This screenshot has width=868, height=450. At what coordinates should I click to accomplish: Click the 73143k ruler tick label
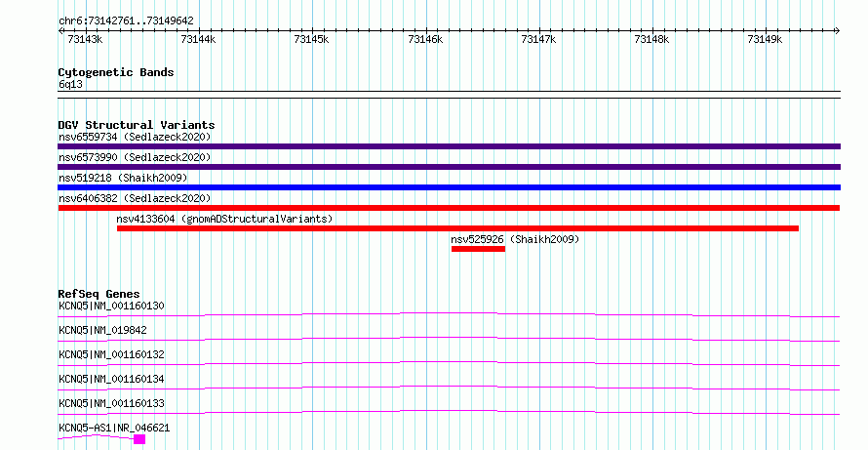point(85,40)
